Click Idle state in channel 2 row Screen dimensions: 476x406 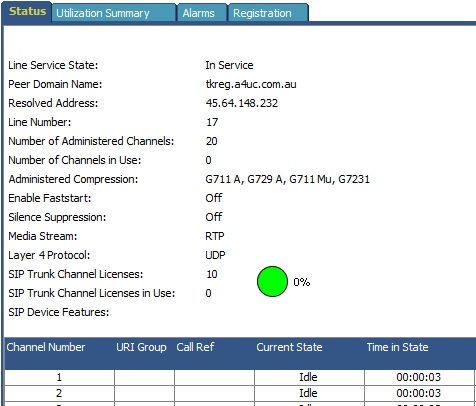click(x=308, y=393)
